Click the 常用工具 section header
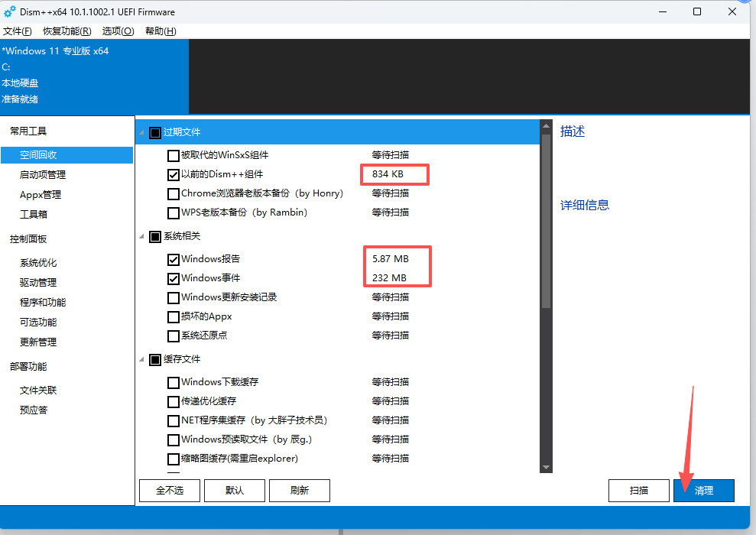The width and height of the screenshot is (756, 535). pos(28,131)
